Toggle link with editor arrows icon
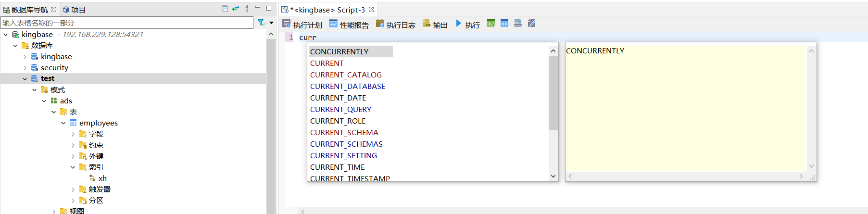Image resolution: width=868 pixels, height=214 pixels. tap(236, 9)
